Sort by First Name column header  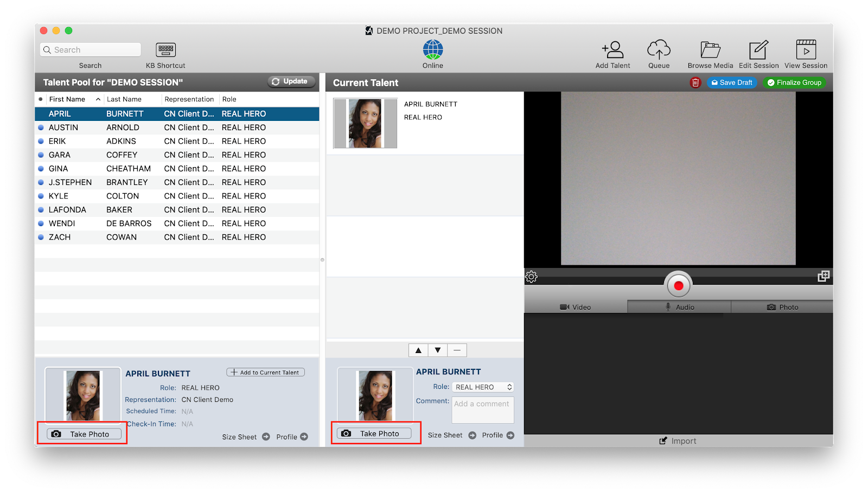67,99
